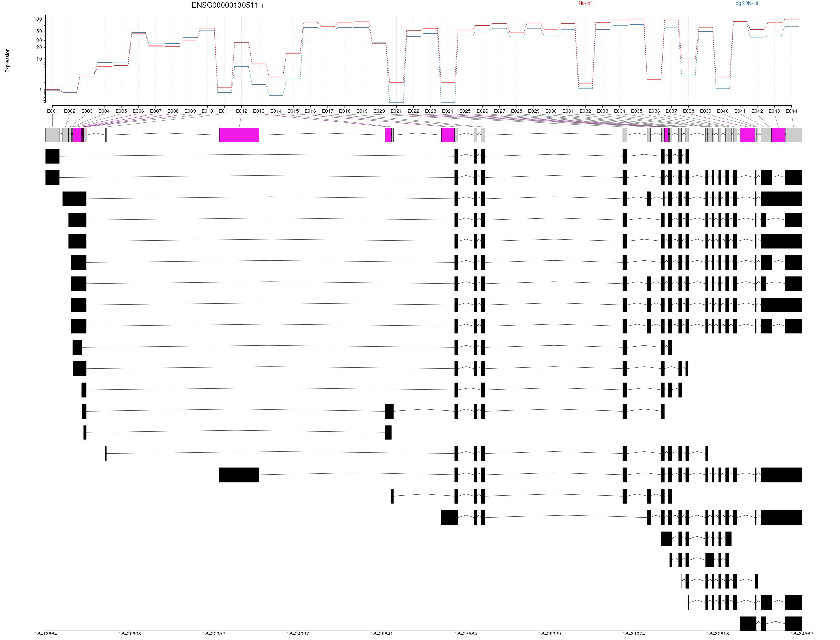Screen dimensions: 840x640
Task: Click exon label E021
Action: tap(396, 111)
